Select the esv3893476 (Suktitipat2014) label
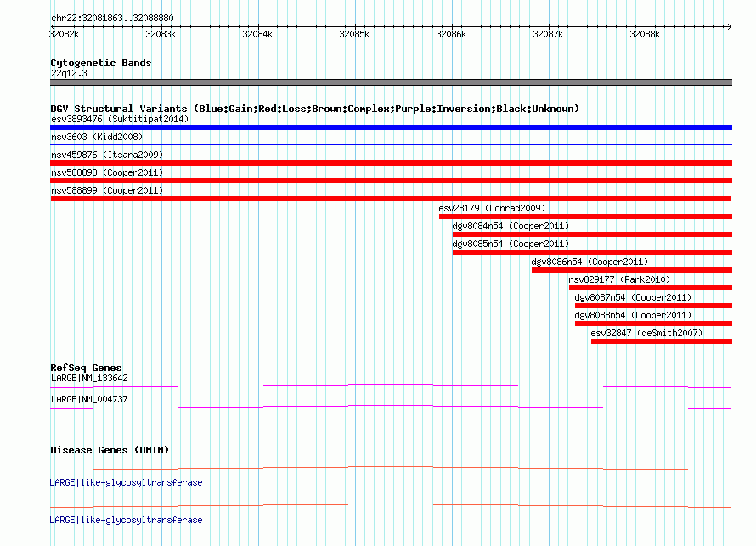Screen dimensions: 756x546 120,119
